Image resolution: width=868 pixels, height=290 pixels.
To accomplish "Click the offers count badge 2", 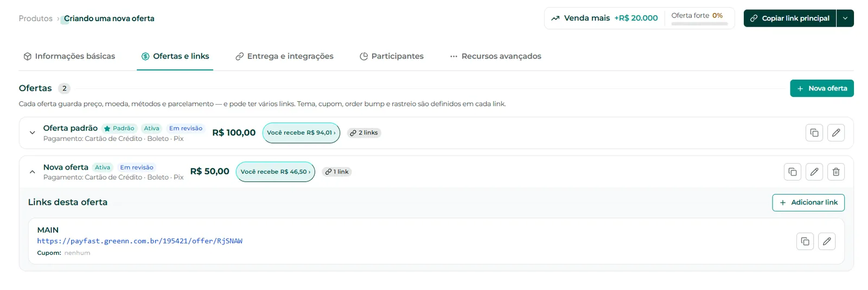I will point(64,88).
